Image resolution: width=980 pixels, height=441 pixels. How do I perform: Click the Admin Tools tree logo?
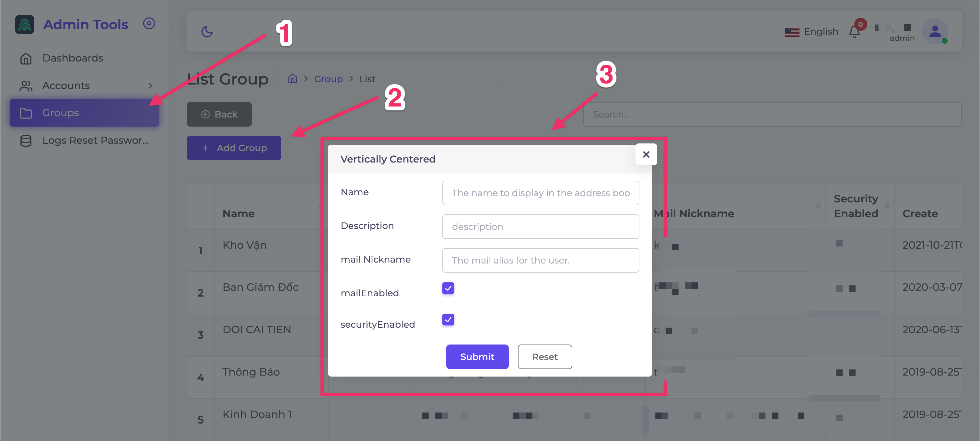25,25
